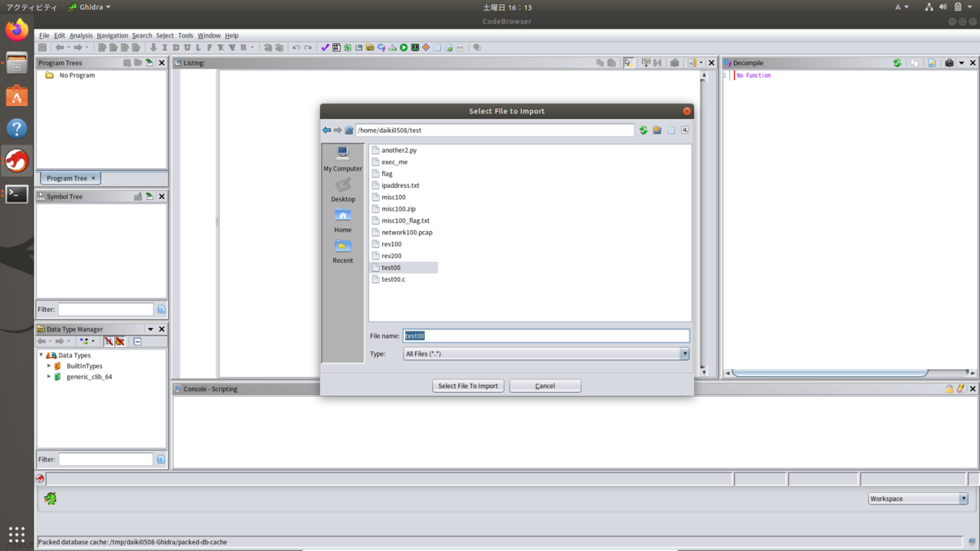Open Data Type Manager filter options icon
This screenshot has height=551, width=980.
click(x=161, y=460)
